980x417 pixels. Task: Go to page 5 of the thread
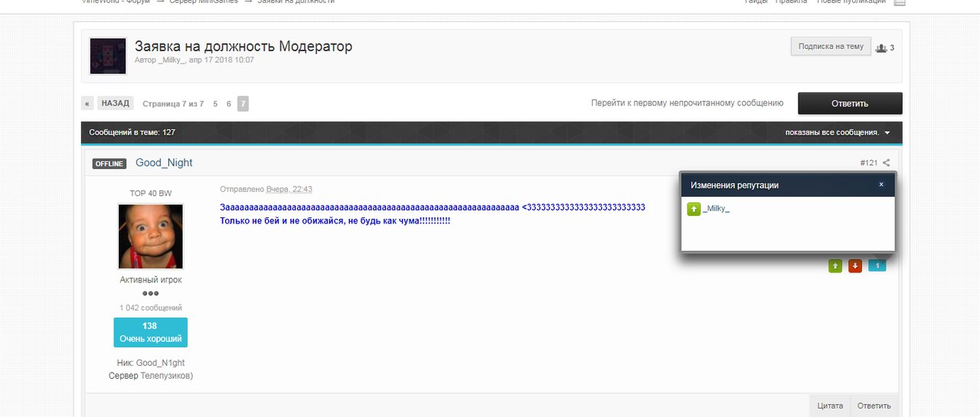[x=215, y=103]
